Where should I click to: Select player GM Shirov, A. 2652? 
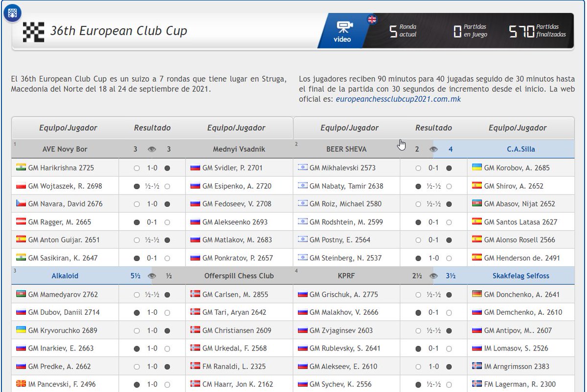coord(514,186)
